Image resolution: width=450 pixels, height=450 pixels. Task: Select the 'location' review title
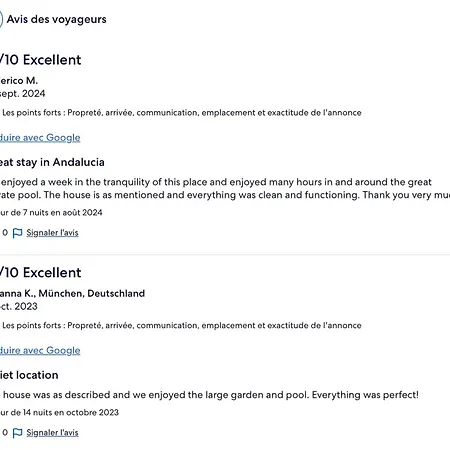[x=29, y=375]
